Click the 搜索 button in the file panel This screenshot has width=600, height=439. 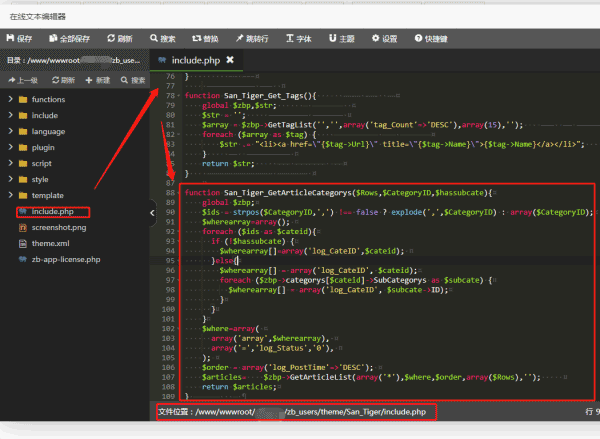point(132,79)
